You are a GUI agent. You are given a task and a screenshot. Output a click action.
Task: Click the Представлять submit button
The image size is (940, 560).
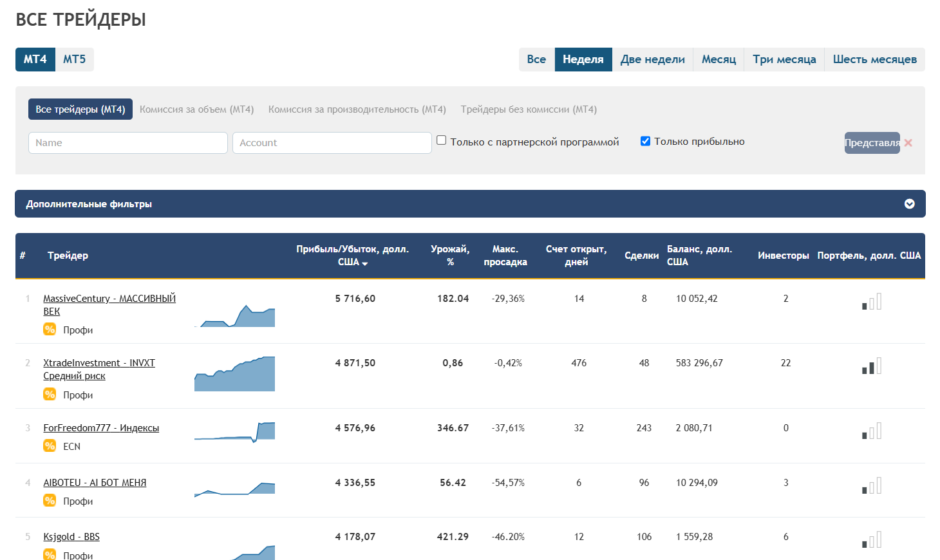click(872, 143)
